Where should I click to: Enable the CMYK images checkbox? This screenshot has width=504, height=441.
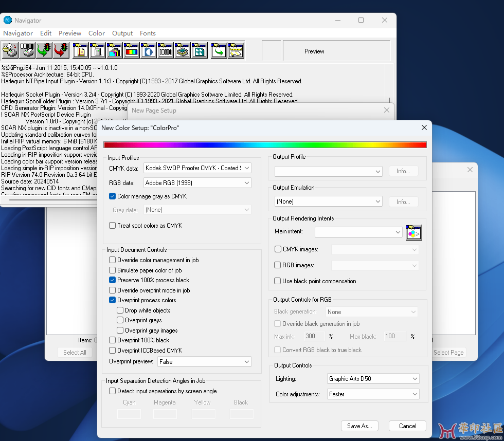[x=278, y=249]
